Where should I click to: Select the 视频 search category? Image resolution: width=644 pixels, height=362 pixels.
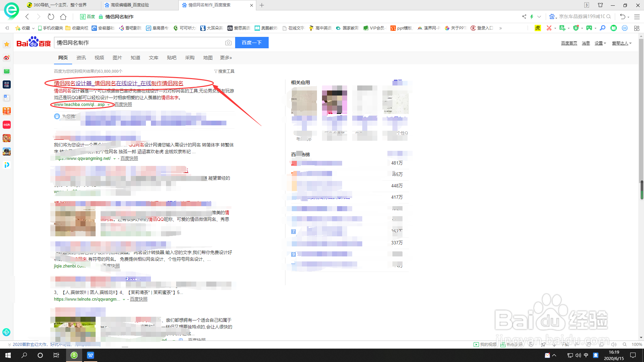(x=99, y=58)
